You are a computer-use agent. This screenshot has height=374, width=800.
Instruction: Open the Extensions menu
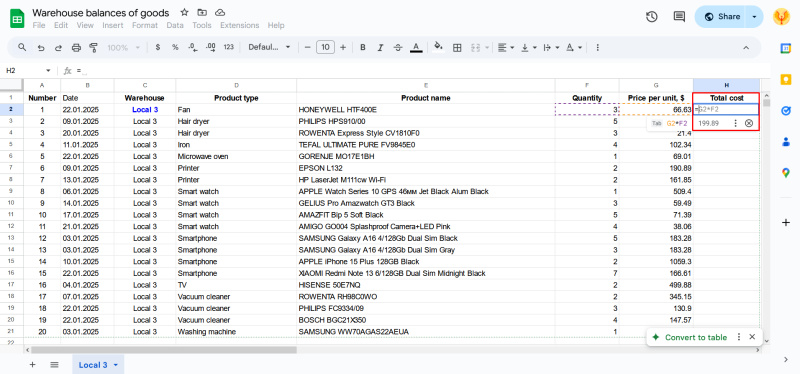click(x=239, y=26)
